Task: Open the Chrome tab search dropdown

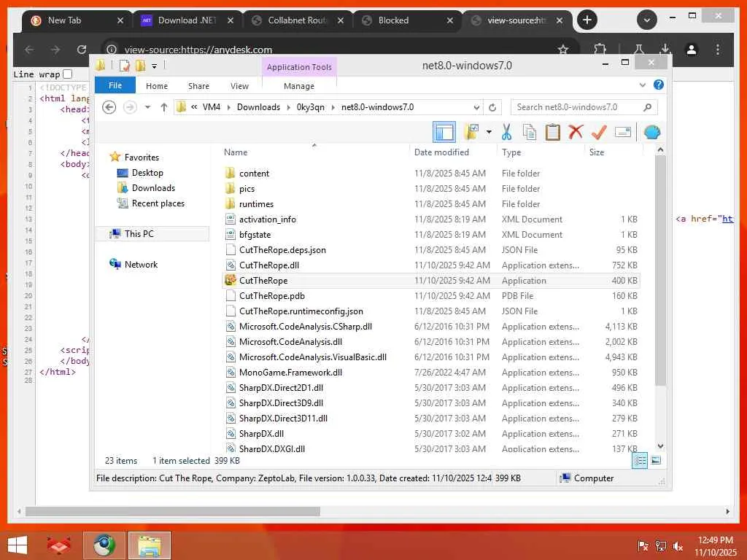Action: [x=646, y=20]
